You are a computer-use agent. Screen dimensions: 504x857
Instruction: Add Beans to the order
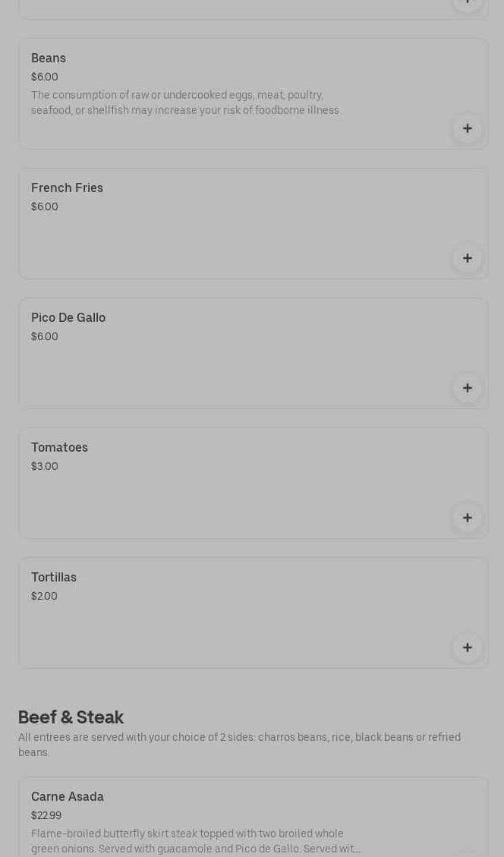[x=467, y=128]
